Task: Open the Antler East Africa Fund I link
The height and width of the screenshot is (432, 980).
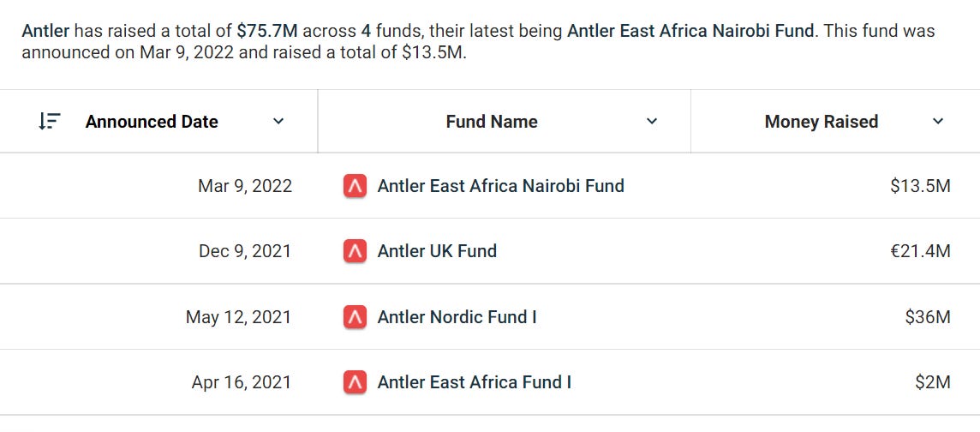Action: [x=474, y=382]
